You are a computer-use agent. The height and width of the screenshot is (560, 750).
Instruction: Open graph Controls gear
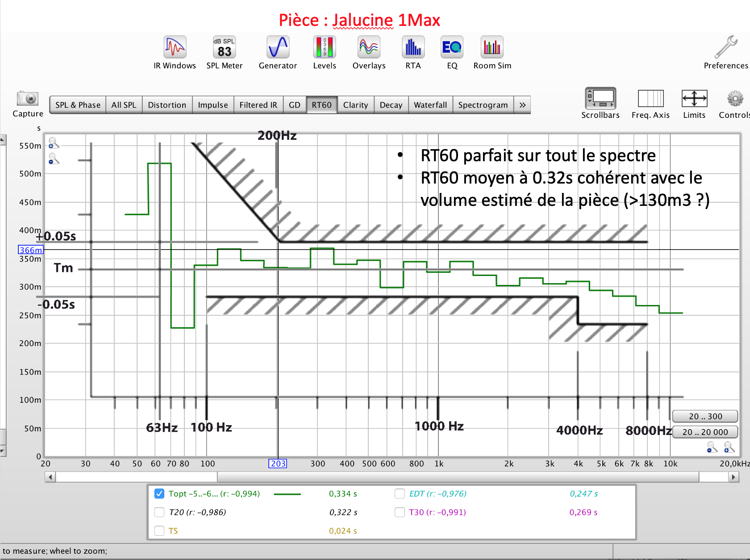pyautogui.click(x=735, y=98)
